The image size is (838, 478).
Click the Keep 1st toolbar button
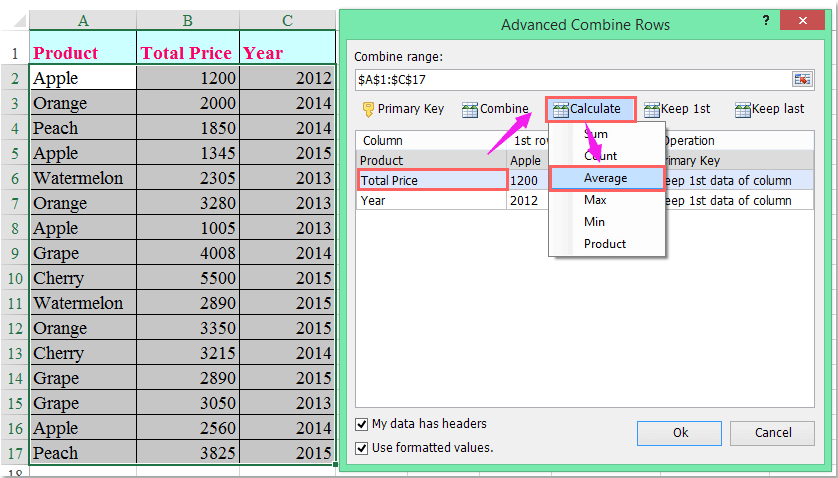point(677,109)
